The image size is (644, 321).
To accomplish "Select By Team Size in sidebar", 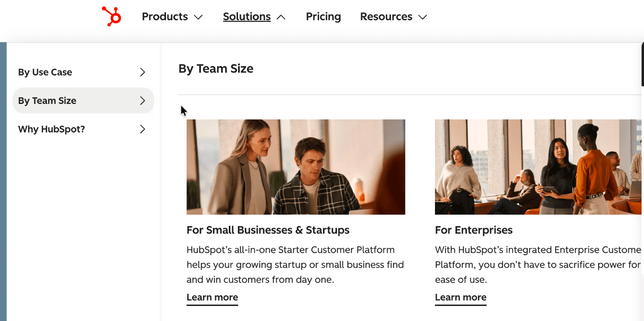I will coord(83,101).
